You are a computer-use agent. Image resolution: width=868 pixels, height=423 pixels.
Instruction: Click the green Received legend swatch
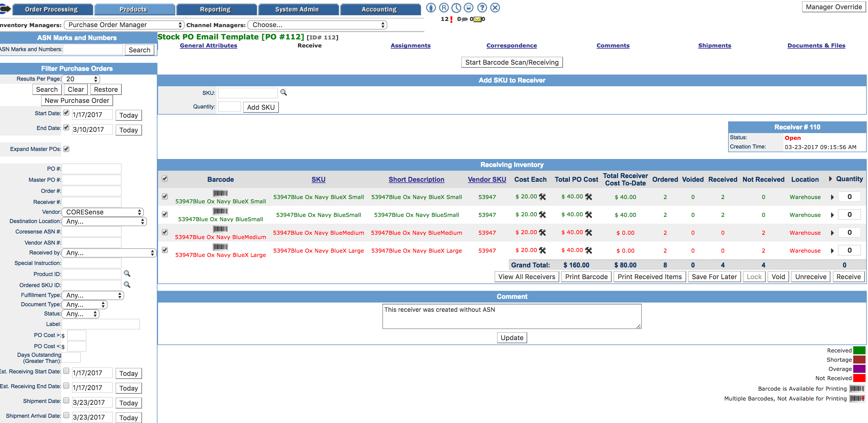click(859, 351)
